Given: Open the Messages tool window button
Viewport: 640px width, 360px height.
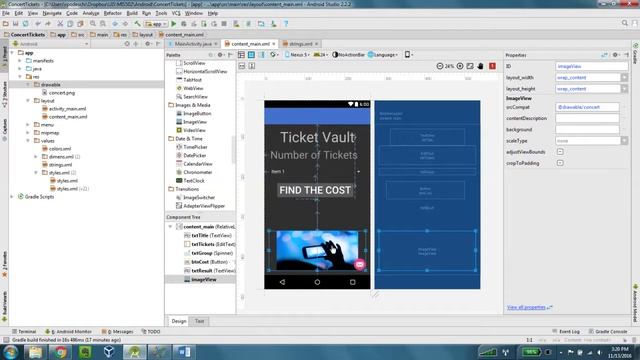Looking at the screenshot, I should 118,331.
